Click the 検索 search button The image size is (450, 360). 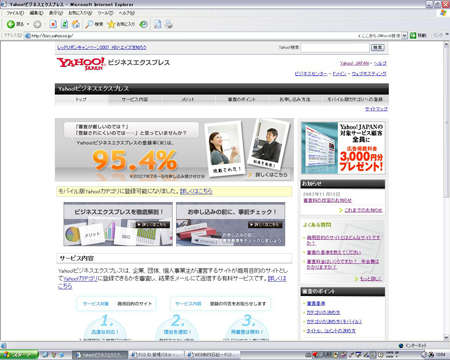(x=377, y=47)
